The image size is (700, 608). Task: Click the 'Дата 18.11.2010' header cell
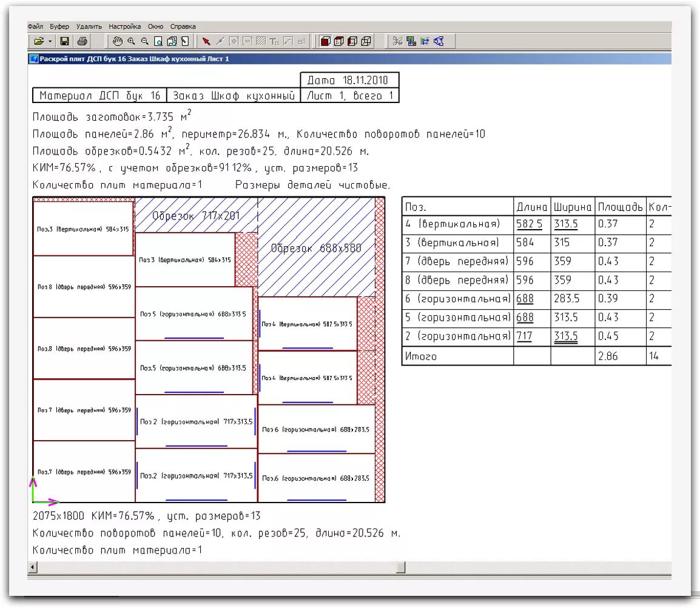[x=349, y=80]
